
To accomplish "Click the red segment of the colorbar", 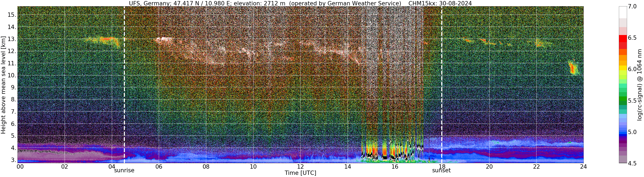I will coord(623,39).
